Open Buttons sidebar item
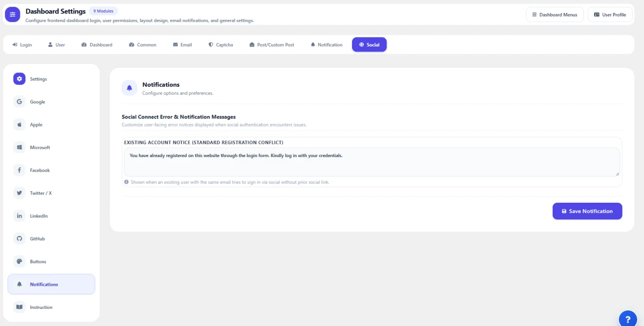The image size is (644, 326). coord(52,262)
